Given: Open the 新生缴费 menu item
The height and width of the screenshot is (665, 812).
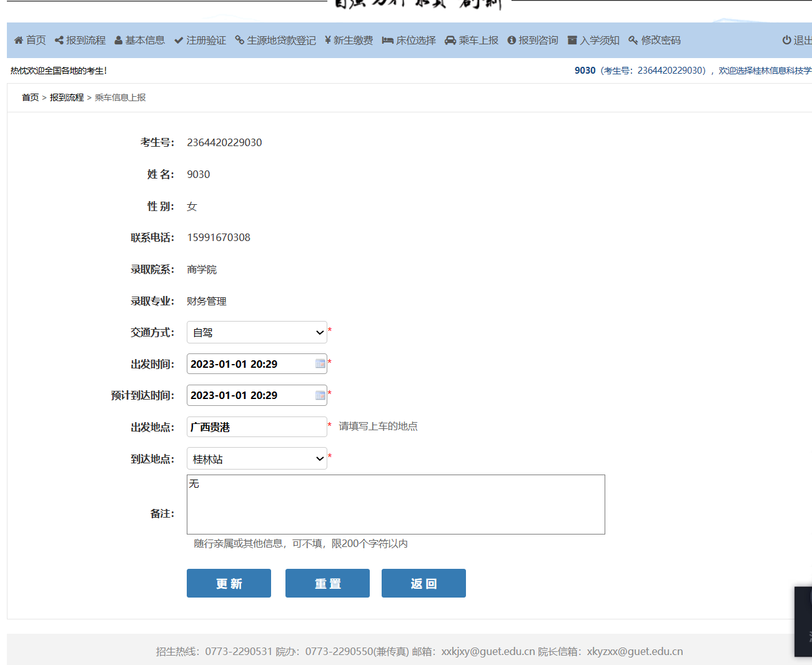Looking at the screenshot, I should click(x=349, y=41).
